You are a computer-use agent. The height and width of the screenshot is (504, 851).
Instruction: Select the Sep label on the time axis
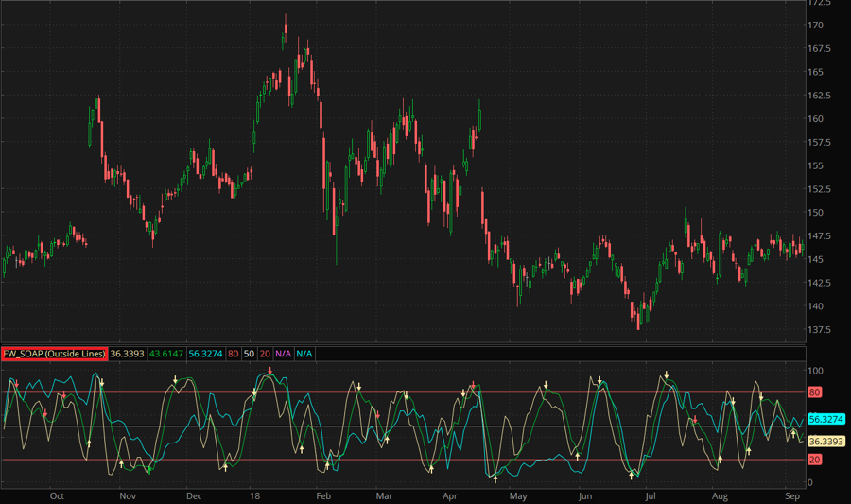[x=792, y=495]
